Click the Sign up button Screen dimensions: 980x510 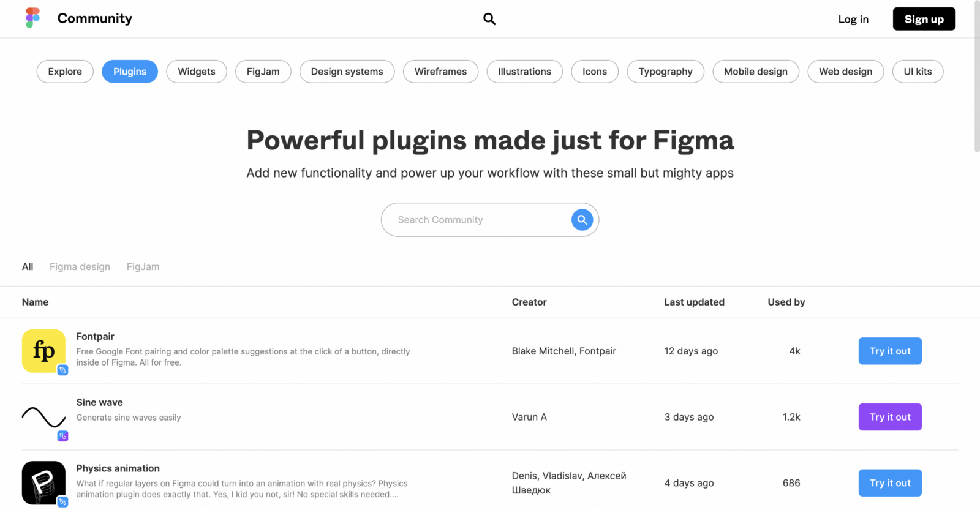pyautogui.click(x=924, y=19)
